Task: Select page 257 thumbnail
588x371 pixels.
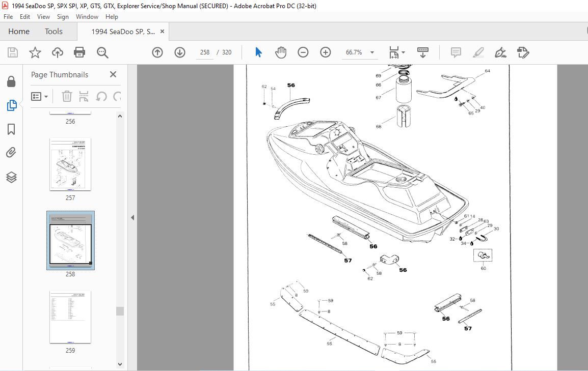Action: point(70,164)
